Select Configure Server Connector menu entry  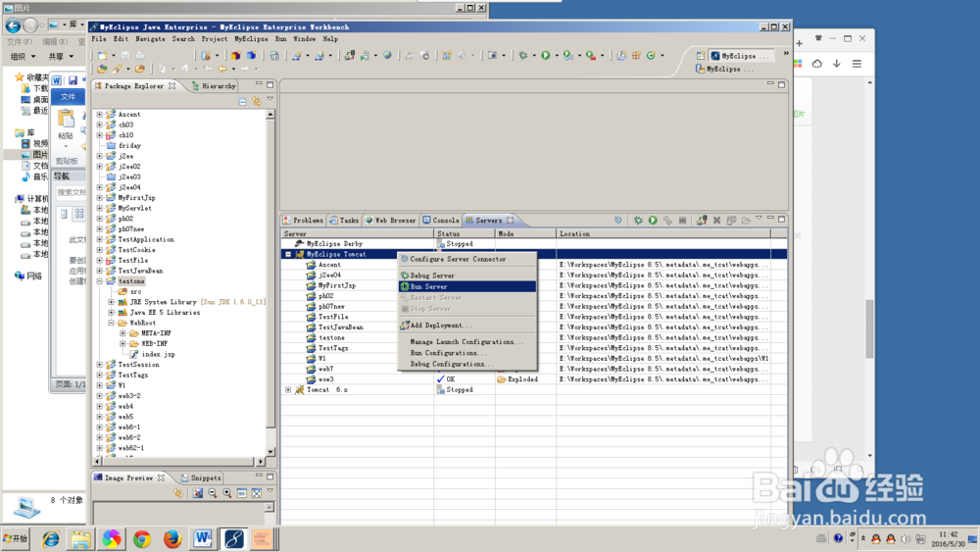click(x=466, y=259)
